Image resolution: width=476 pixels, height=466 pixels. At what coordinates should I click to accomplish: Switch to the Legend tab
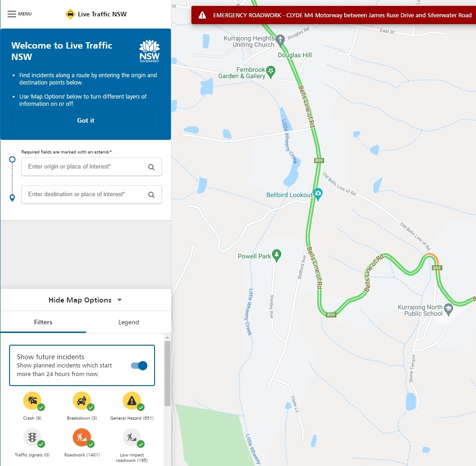128,322
